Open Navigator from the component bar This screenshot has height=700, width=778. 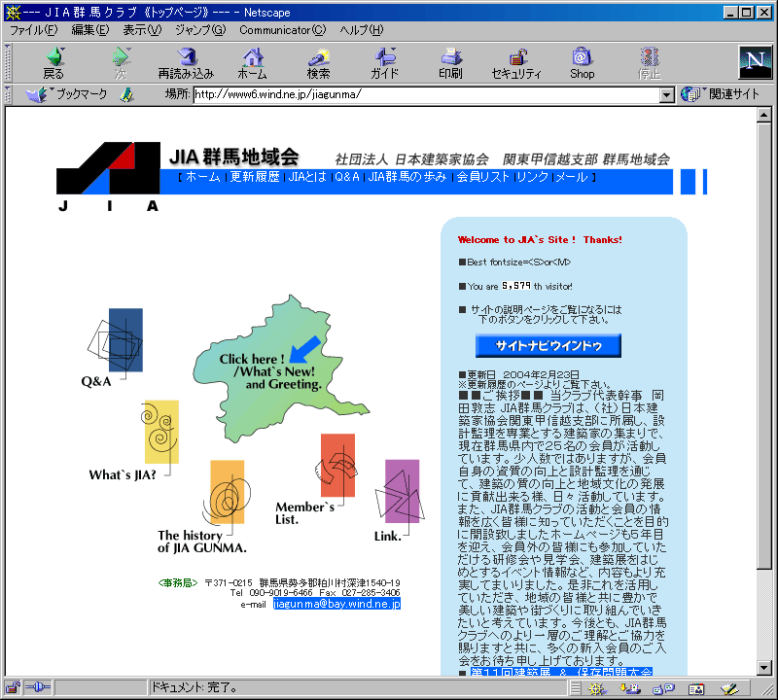597,688
